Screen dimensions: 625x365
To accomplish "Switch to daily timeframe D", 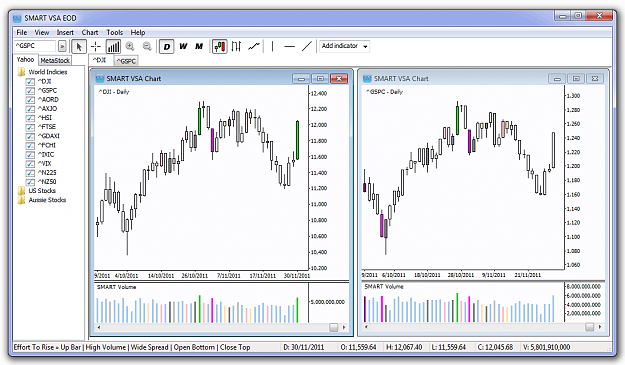I will pyautogui.click(x=167, y=47).
